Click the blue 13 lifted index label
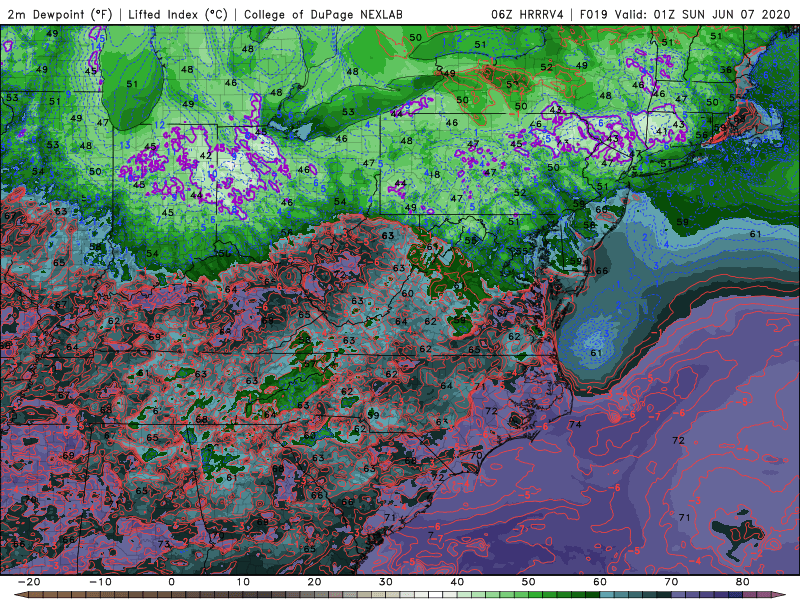800x600 pixels. coord(125,145)
